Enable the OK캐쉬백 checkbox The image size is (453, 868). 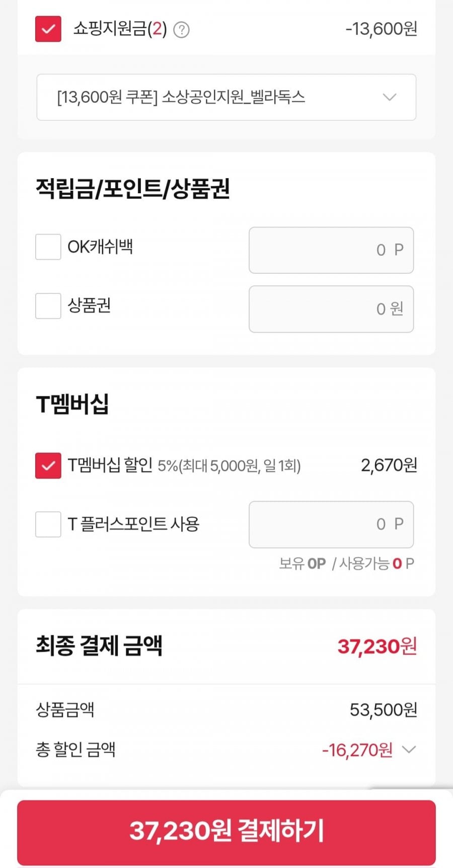point(48,247)
